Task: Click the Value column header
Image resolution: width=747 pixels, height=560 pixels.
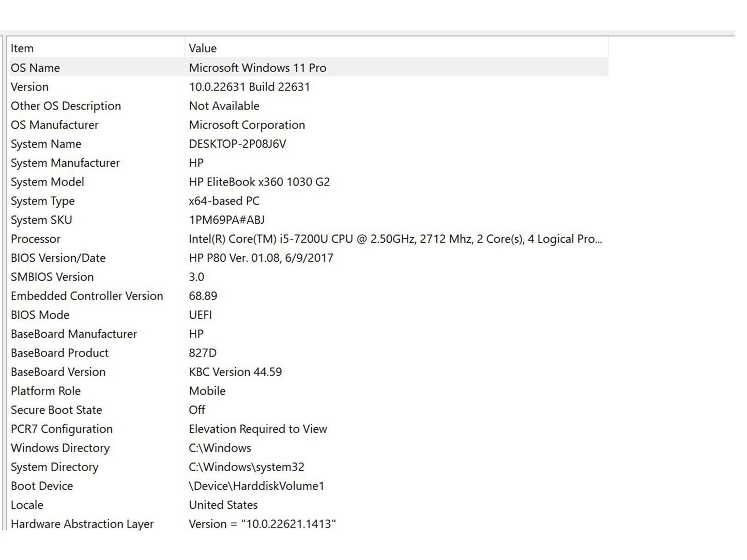Action: pyautogui.click(x=203, y=48)
